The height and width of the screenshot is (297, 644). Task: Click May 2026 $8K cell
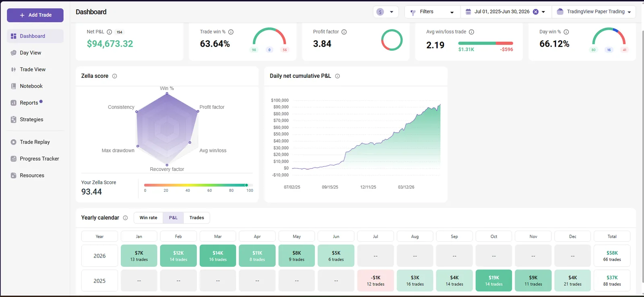(x=297, y=256)
